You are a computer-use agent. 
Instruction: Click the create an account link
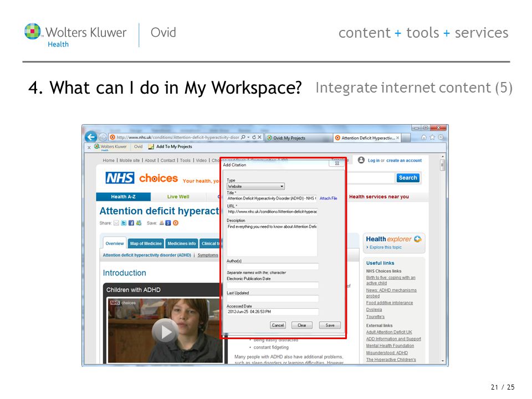[x=404, y=161]
